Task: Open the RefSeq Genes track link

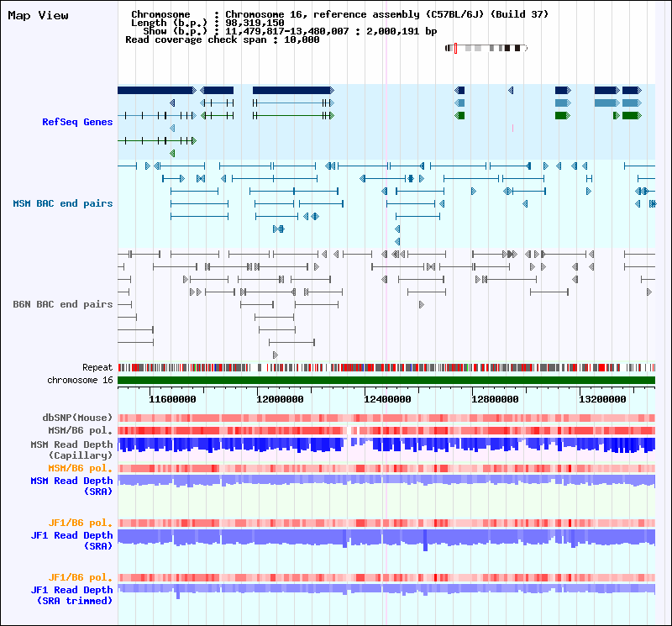Action: point(77,122)
